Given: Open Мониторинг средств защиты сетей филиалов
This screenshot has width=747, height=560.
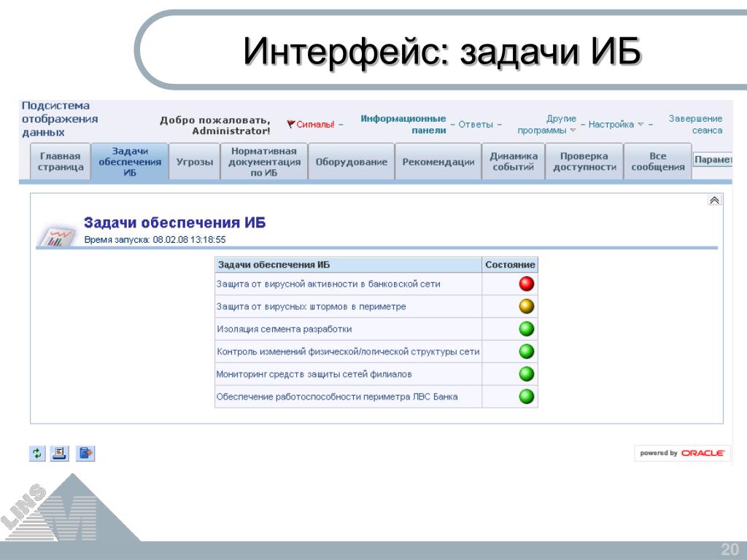Looking at the screenshot, I should (314, 374).
